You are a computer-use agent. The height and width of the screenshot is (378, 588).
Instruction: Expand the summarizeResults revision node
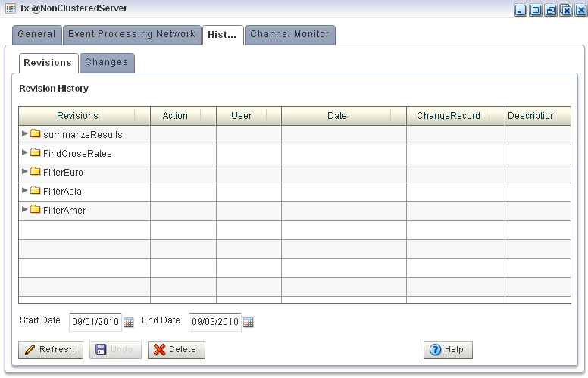[x=25, y=134]
